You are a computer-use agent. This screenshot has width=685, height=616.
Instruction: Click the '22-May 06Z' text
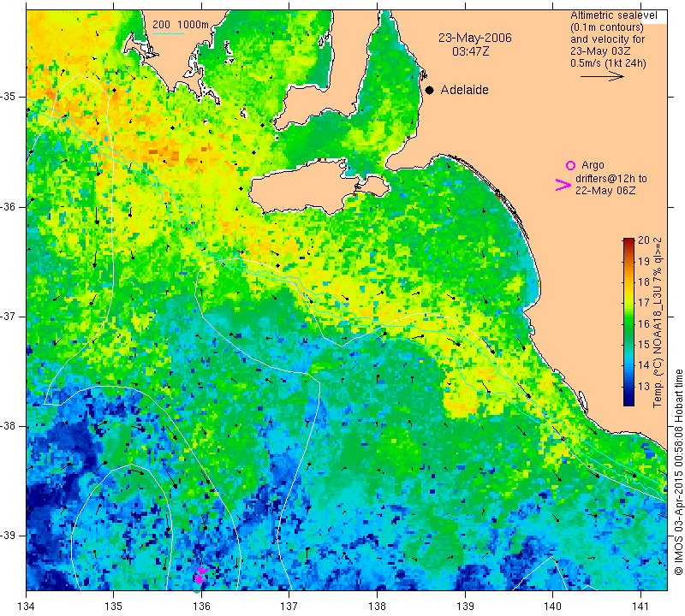605,191
